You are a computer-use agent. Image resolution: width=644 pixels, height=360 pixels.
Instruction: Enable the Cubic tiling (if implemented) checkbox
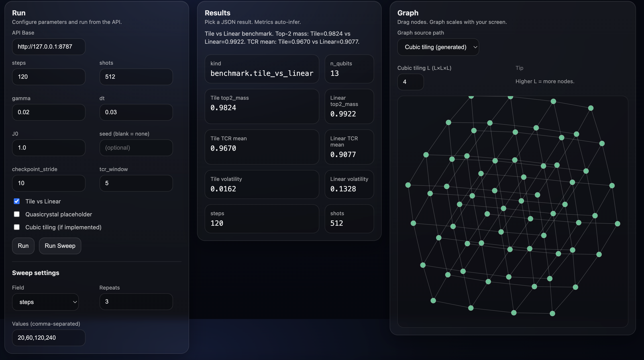tap(16, 227)
